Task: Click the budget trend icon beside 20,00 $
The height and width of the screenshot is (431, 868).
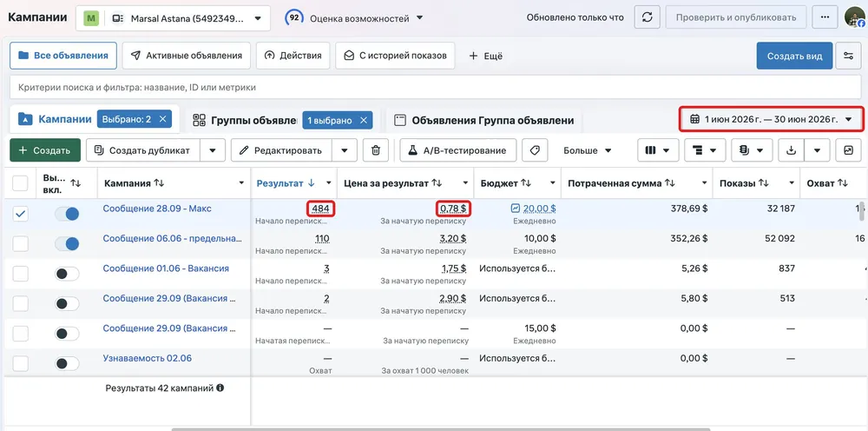Action: pos(516,209)
